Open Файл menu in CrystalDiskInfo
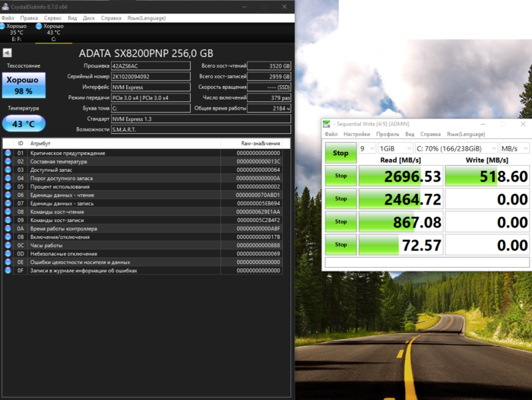Screen dimensions: 532x400 point(8,18)
